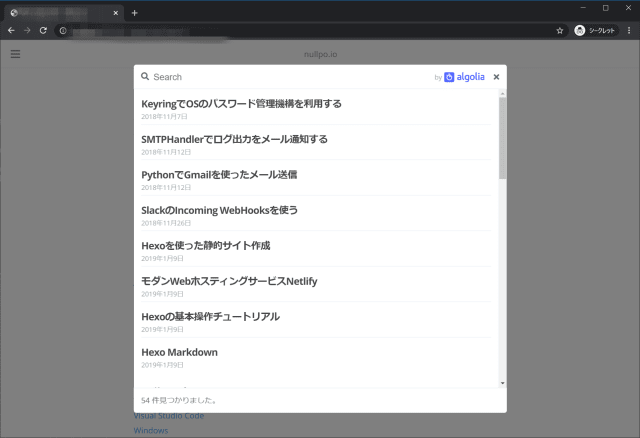The image size is (640, 438).
Task: Open the Keyring OS password management article
Action: pyautogui.click(x=241, y=104)
